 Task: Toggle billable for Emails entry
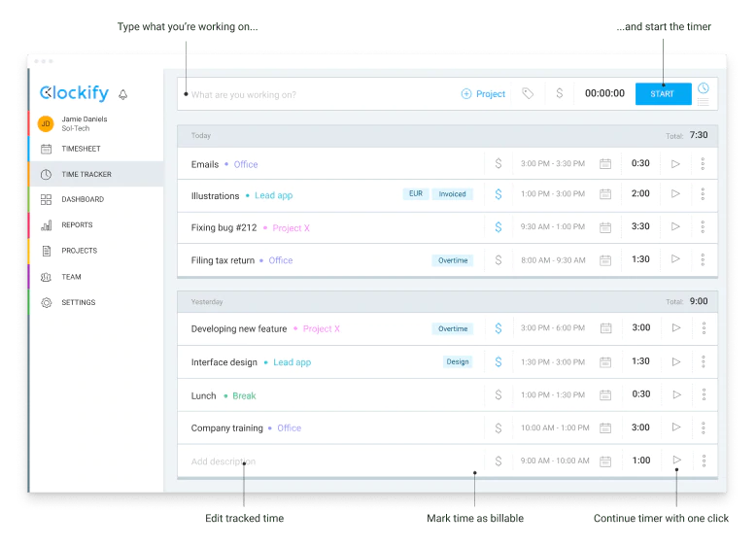click(x=498, y=163)
